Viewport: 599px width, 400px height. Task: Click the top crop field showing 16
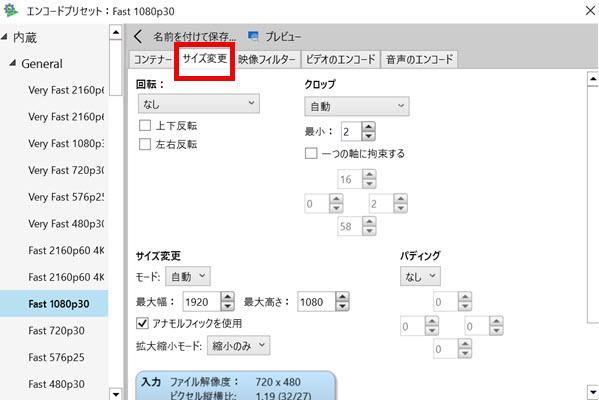[350, 179]
